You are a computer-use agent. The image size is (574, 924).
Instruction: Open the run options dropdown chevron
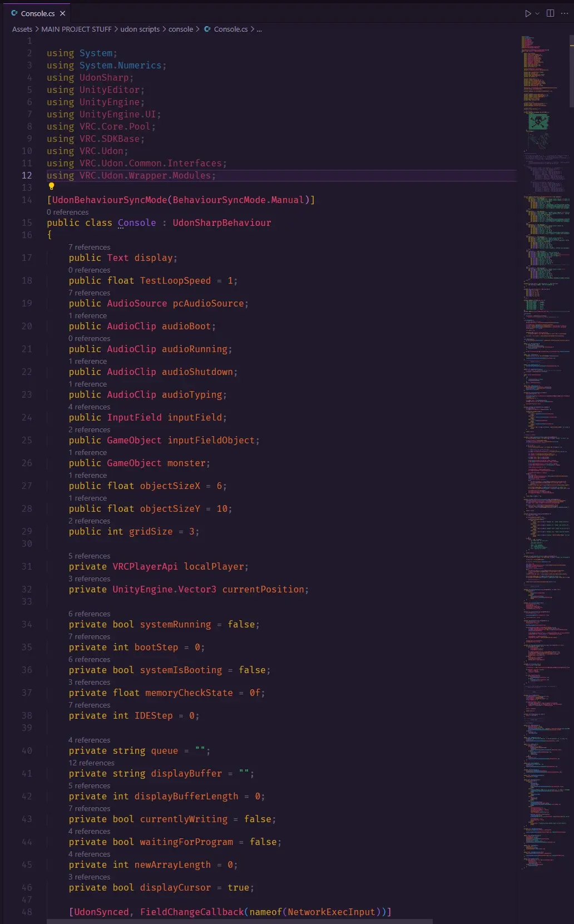[x=537, y=13]
